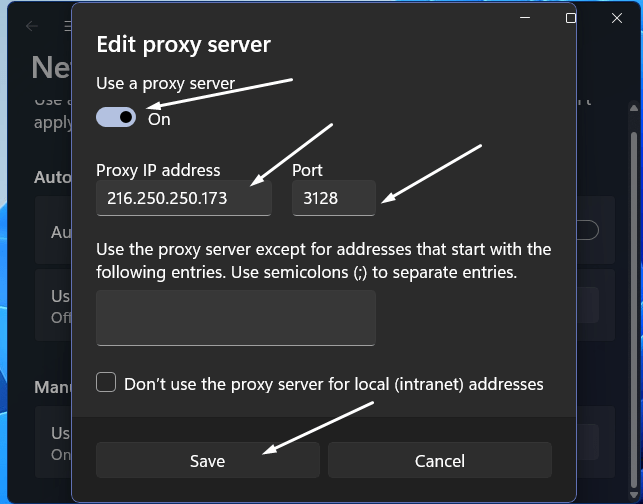Maximize the Settings window
This screenshot has height=504, width=643.
pos(571,17)
